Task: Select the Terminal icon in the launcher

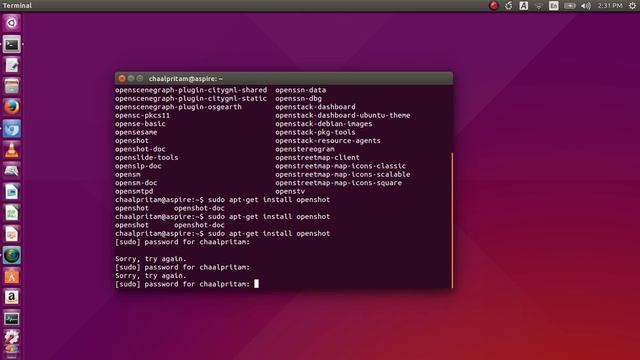Action: (11, 44)
